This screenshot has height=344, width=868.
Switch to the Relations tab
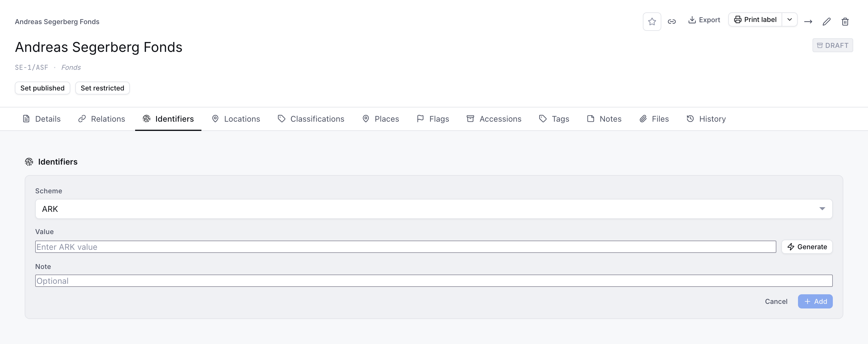[x=101, y=119]
